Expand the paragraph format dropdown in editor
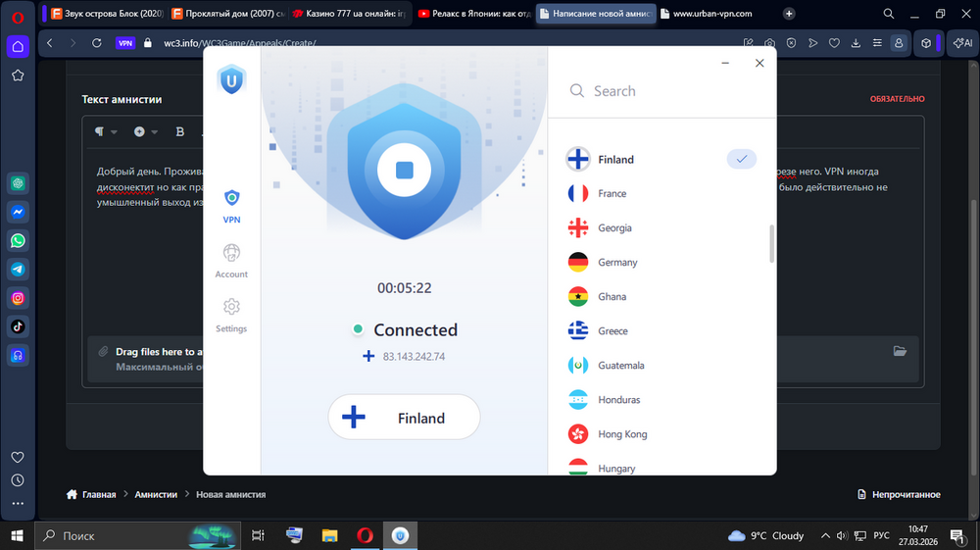Viewport: 980px width, 550px height. [106, 131]
